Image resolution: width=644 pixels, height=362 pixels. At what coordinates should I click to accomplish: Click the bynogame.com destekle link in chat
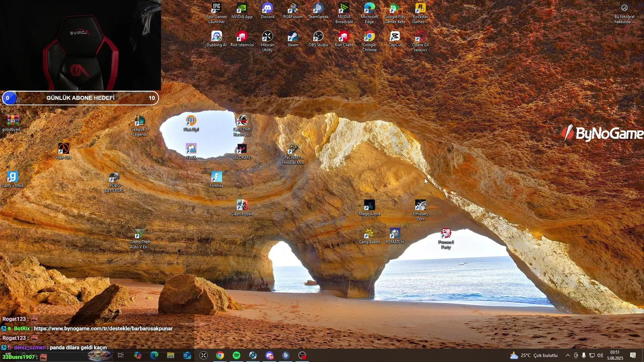click(103, 328)
